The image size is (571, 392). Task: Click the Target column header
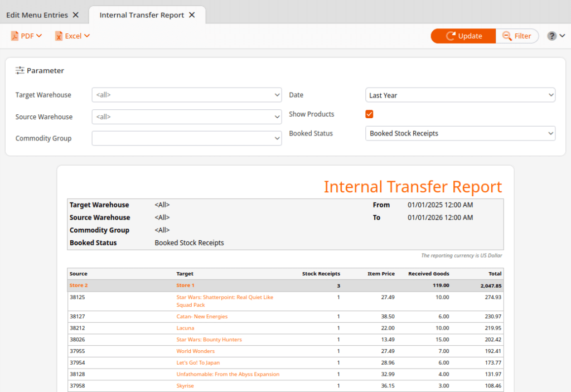185,274
